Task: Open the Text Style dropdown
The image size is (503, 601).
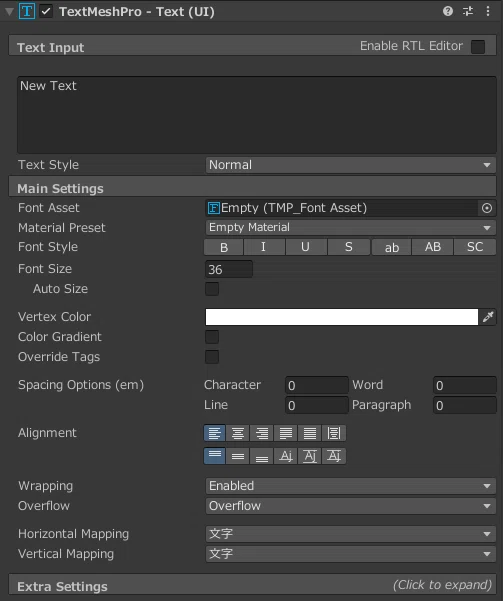Action: pyautogui.click(x=351, y=165)
